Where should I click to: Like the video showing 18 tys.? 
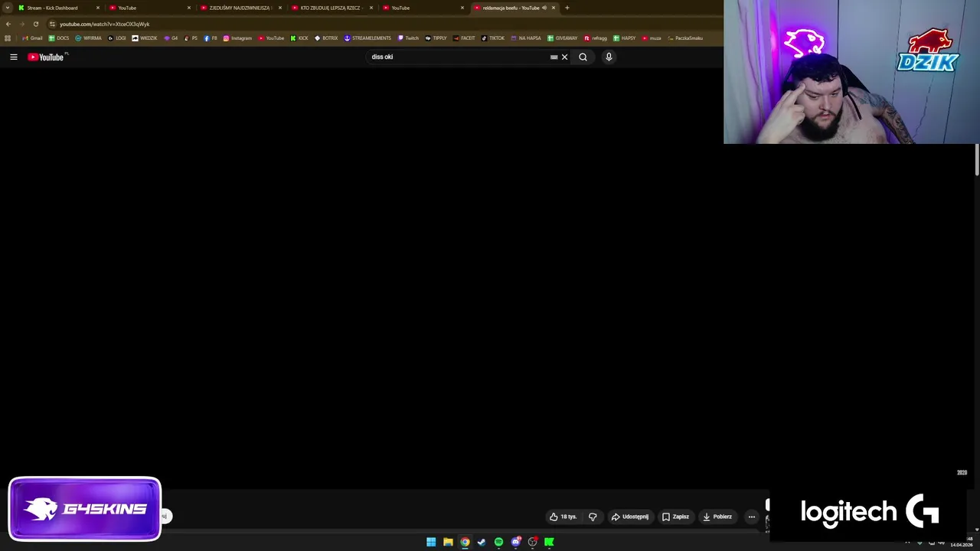coord(563,517)
